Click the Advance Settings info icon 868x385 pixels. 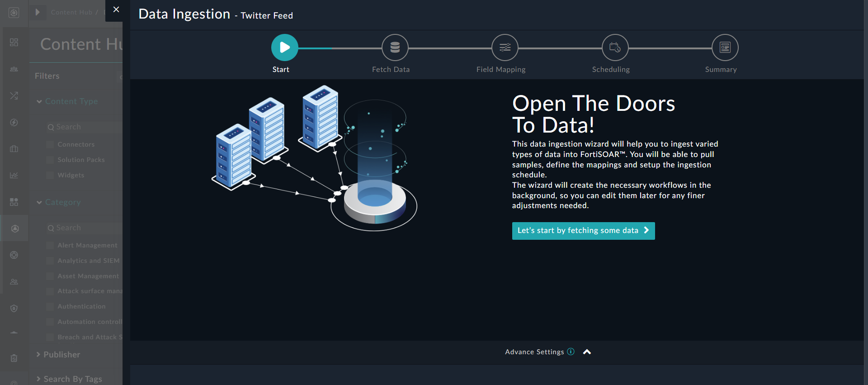tap(571, 352)
